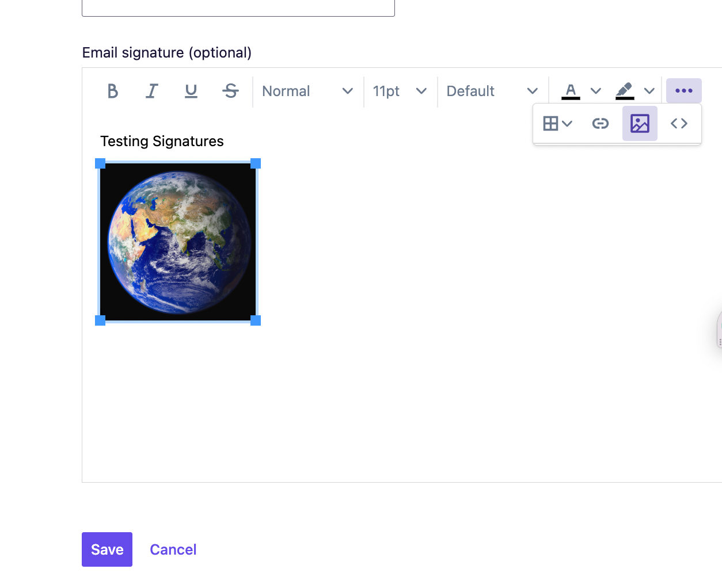Collapse the more options ellipsis menu
The image size is (722, 588).
pyautogui.click(x=684, y=91)
